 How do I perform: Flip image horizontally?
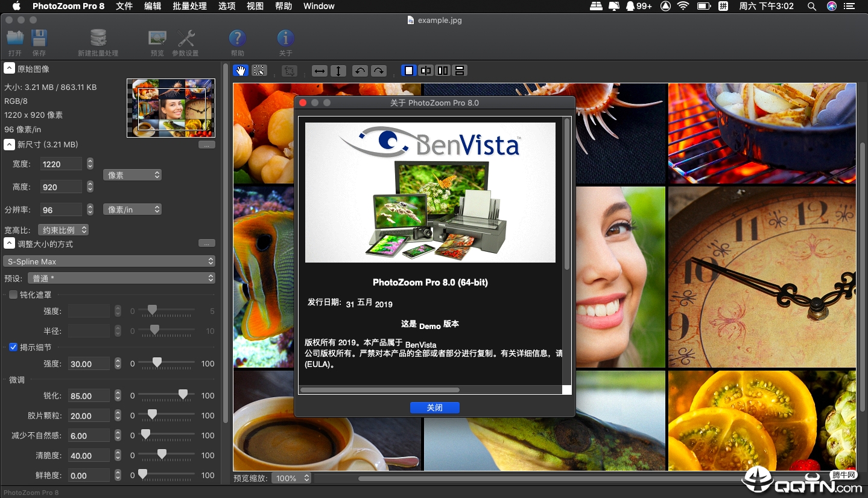point(320,71)
